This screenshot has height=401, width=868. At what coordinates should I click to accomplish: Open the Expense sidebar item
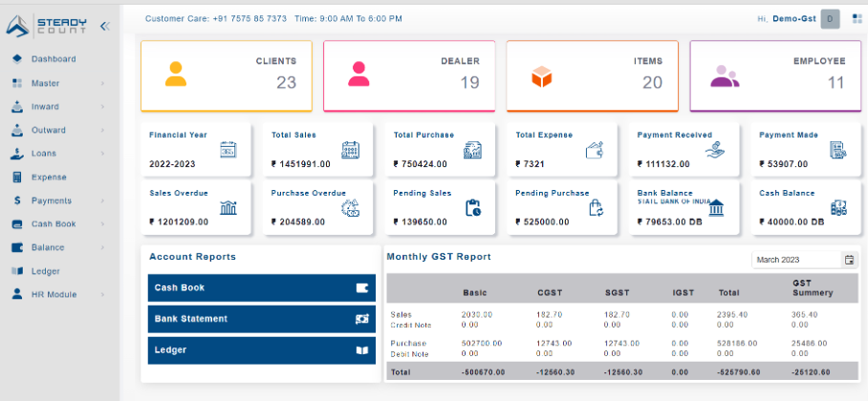pos(49,177)
